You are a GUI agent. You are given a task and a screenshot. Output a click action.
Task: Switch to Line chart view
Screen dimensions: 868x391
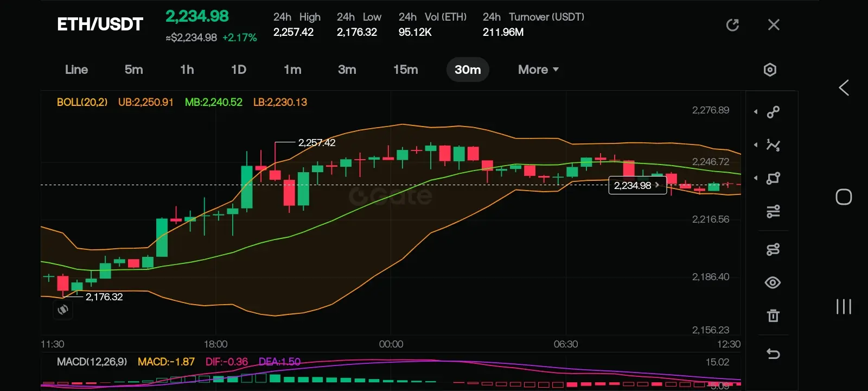click(x=76, y=70)
